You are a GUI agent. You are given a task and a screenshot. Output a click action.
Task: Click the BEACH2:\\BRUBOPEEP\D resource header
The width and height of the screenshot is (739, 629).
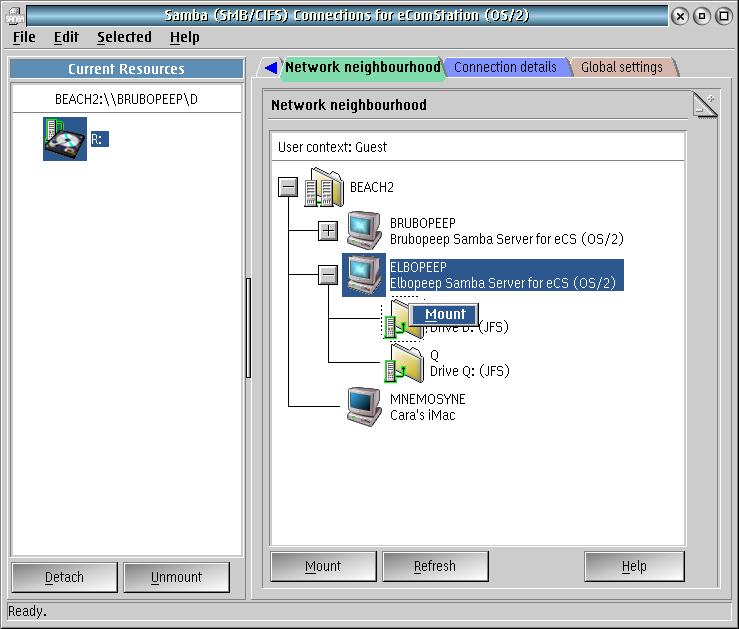pyautogui.click(x=126, y=99)
